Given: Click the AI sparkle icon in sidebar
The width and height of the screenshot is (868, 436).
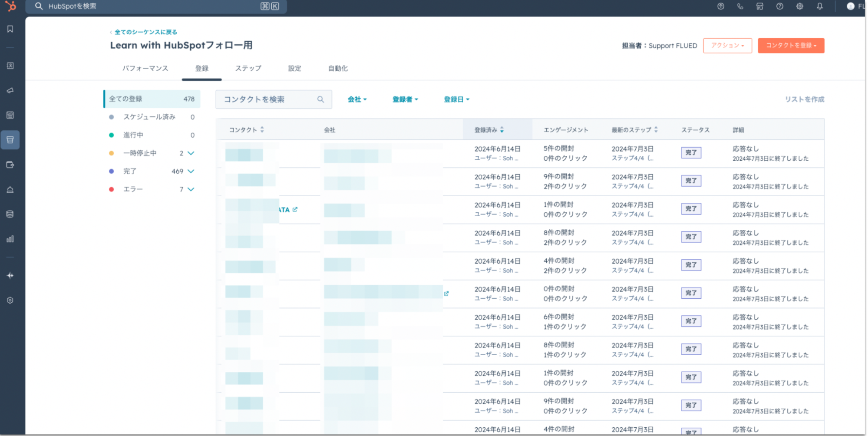Looking at the screenshot, I should click(10, 275).
